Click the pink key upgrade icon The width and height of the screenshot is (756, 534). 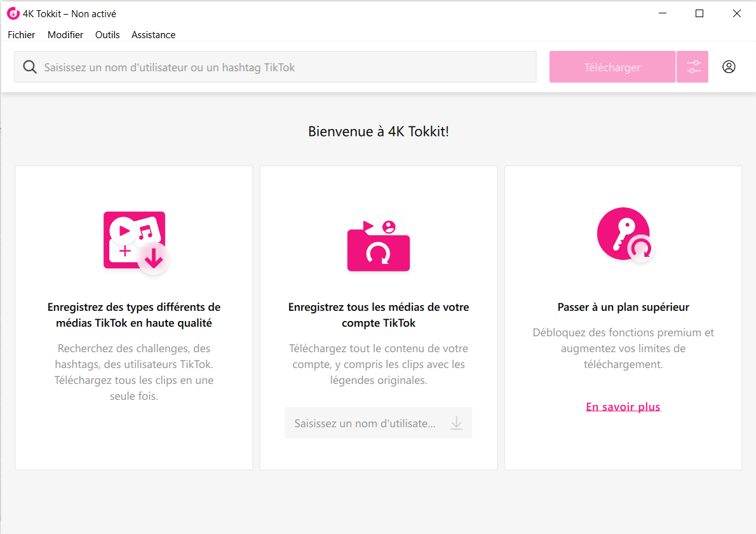(x=624, y=235)
